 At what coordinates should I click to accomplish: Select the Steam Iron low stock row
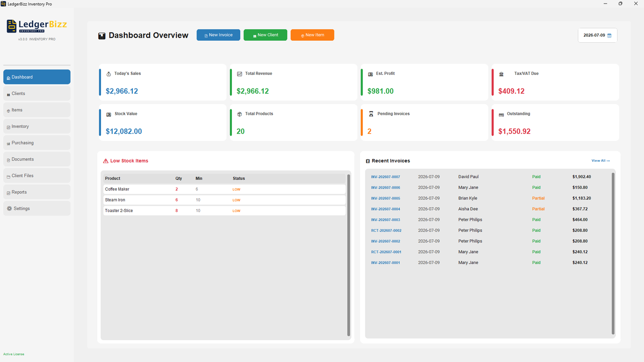coord(224,200)
